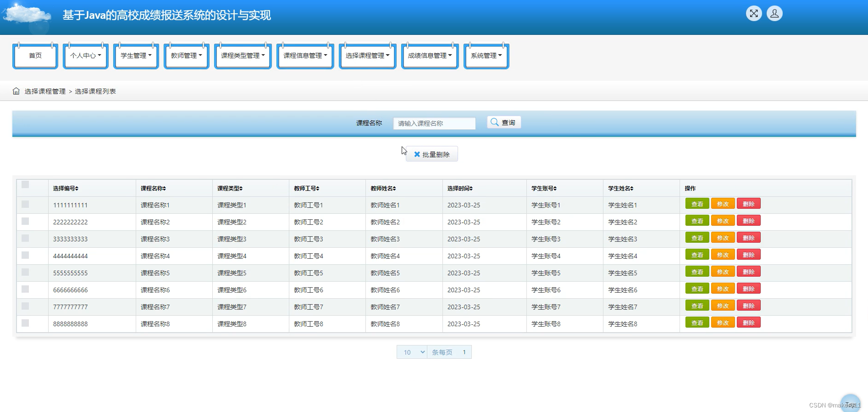
Task: Check the row 5555555555 checkbox
Action: coord(25,272)
